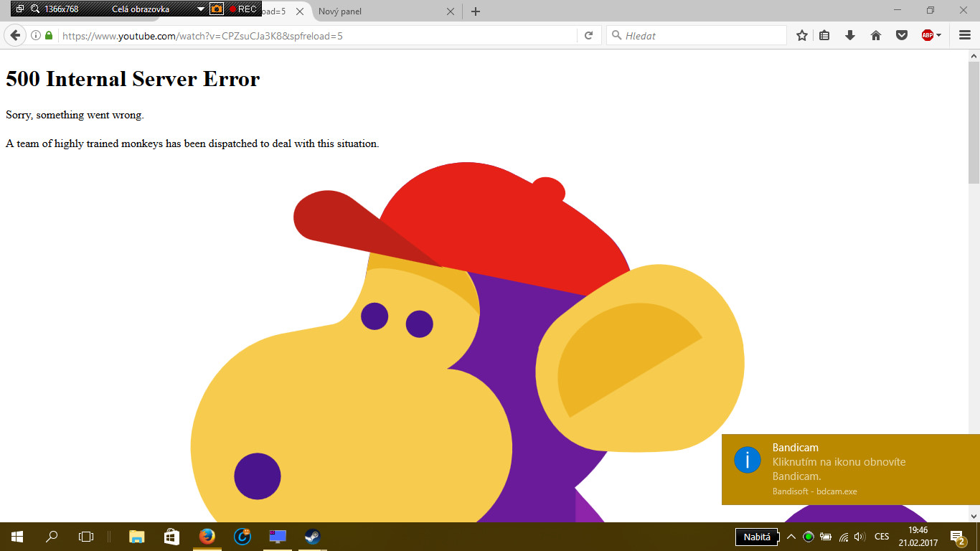This screenshot has width=980, height=551.
Task: Change the CES keyboard language
Action: tap(882, 537)
